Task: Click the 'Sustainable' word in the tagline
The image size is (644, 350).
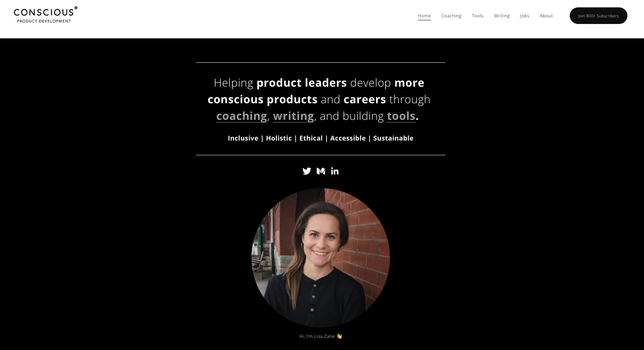Action: click(x=393, y=138)
